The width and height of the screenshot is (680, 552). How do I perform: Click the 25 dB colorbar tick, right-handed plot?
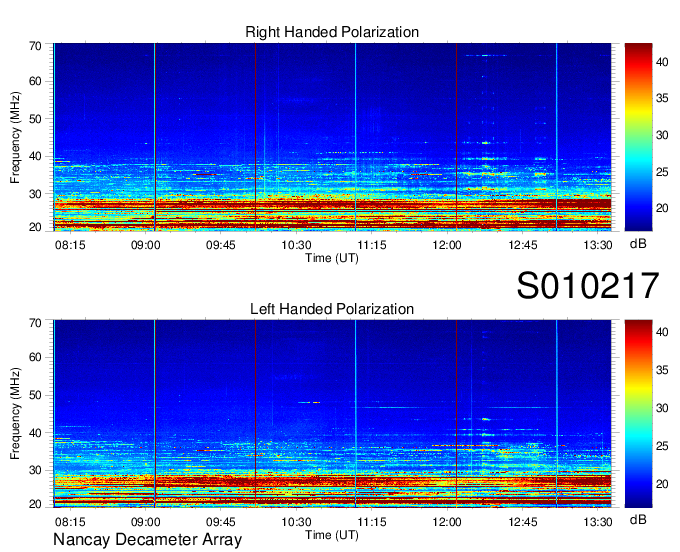662,172
